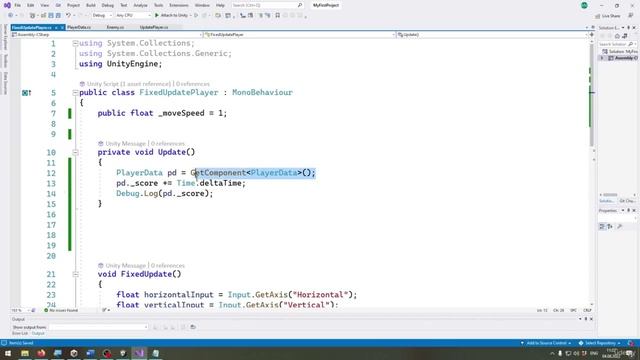Screen dimensions: 640x360
Task: Open the Analyze menu
Action: [140, 5]
